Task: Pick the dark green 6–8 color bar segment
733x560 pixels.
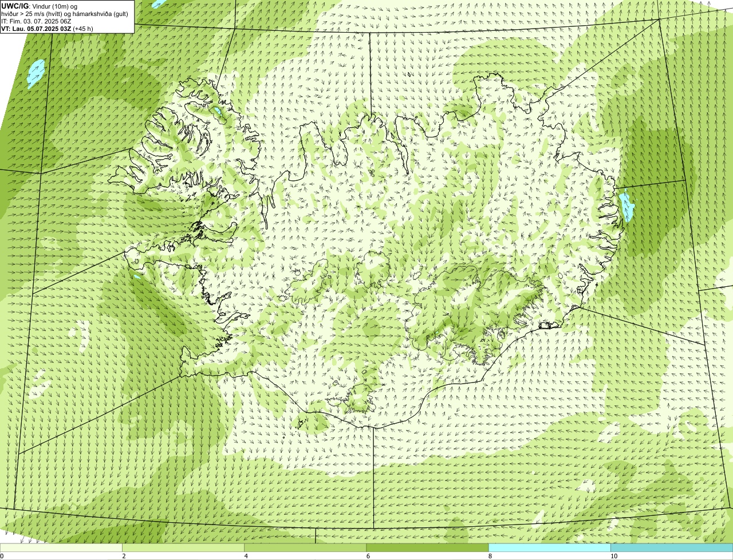Action: [x=427, y=548]
